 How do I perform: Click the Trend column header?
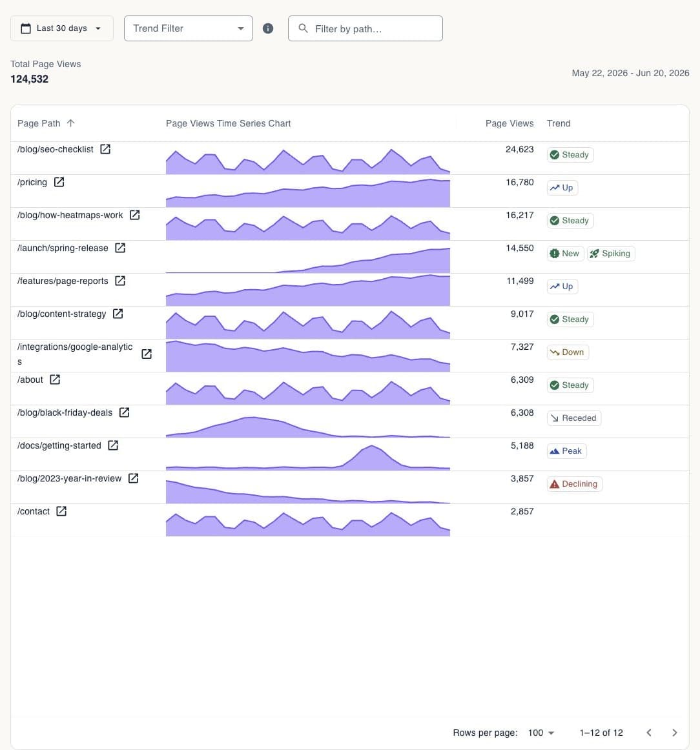[x=559, y=123]
